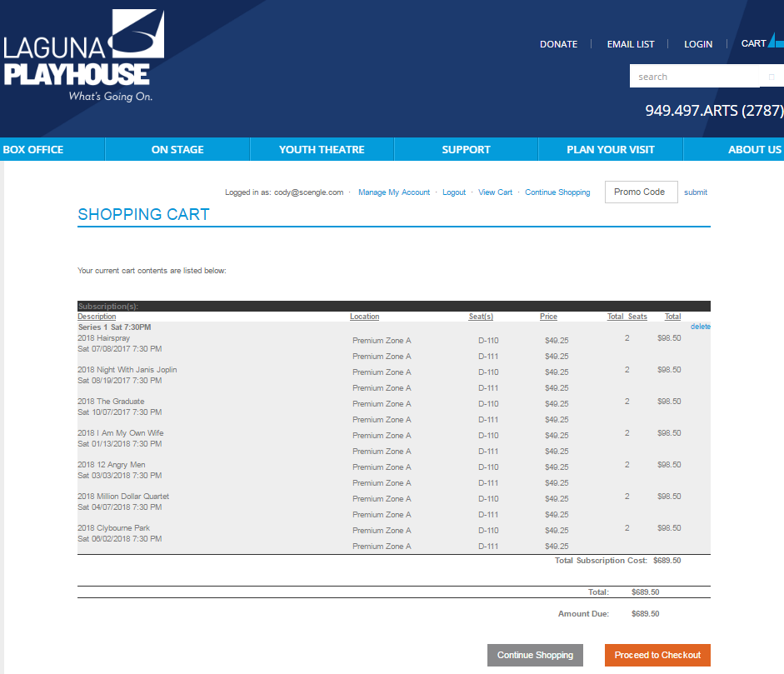Open the SUPPORT menu
This screenshot has width=784, height=674.
click(466, 149)
